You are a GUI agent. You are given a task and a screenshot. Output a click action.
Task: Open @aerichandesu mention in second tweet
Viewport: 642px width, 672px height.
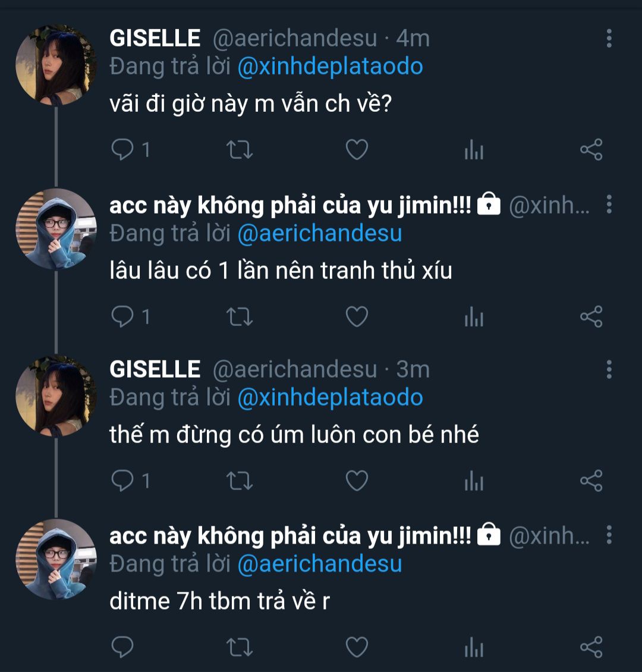[319, 233]
